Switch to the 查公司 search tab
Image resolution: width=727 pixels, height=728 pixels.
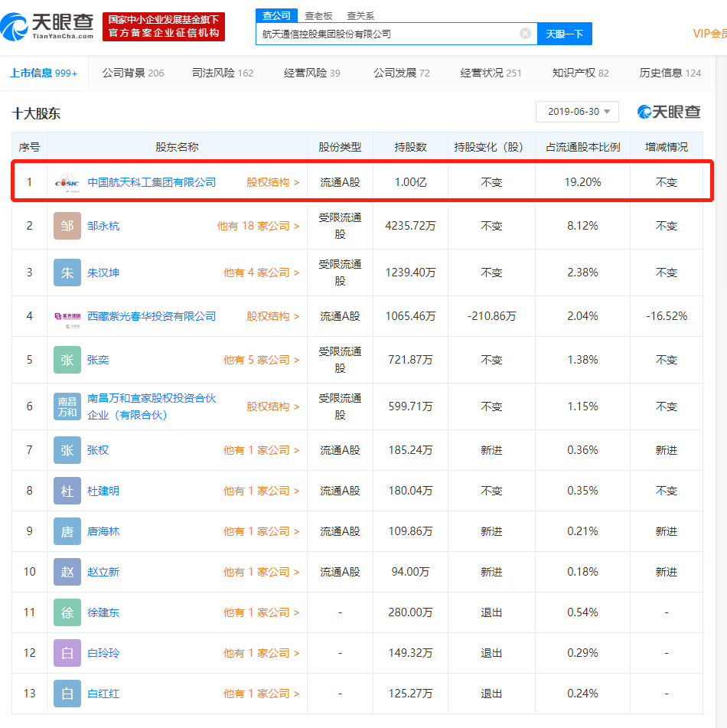pos(277,15)
